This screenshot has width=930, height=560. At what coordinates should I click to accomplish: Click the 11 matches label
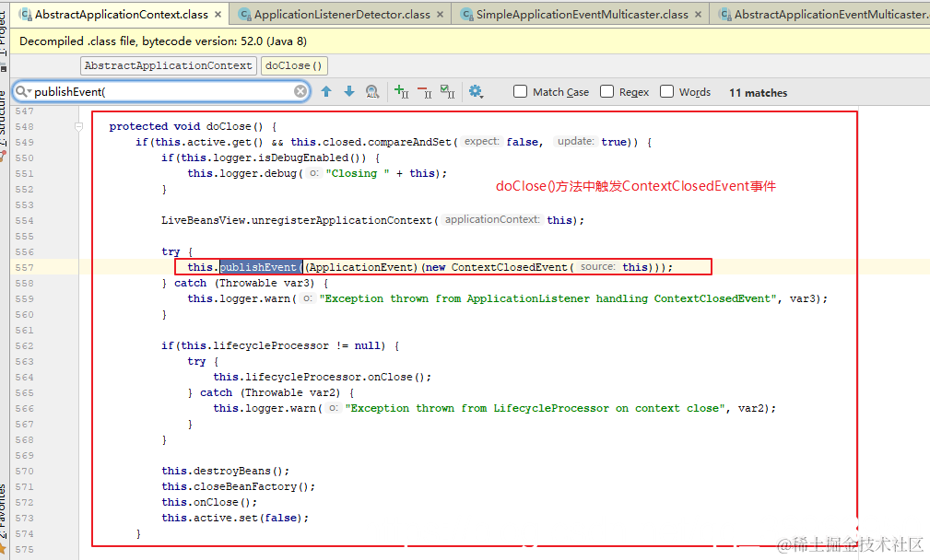[x=758, y=92]
